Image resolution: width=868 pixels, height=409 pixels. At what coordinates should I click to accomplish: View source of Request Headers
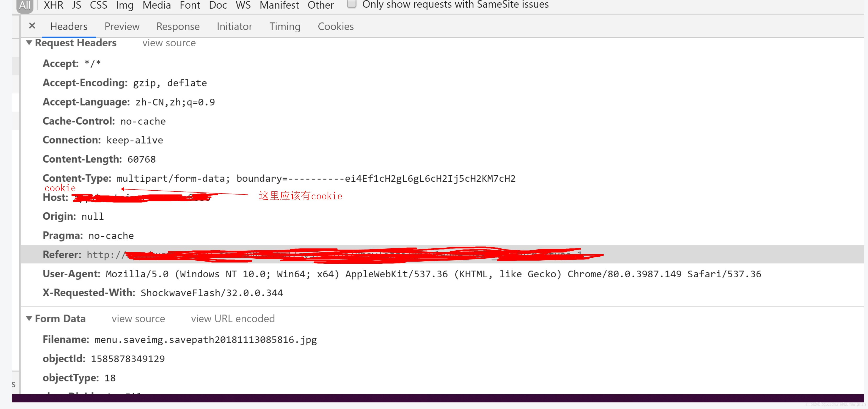(169, 43)
